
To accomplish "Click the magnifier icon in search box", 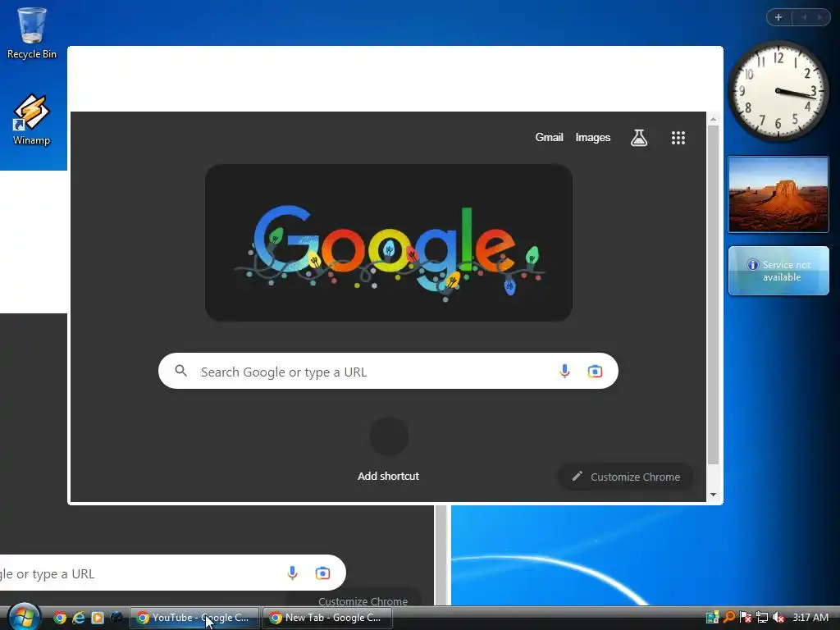I will (181, 371).
